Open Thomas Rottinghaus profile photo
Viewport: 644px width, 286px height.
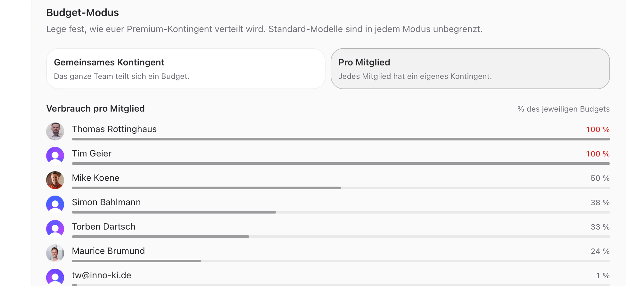point(55,131)
